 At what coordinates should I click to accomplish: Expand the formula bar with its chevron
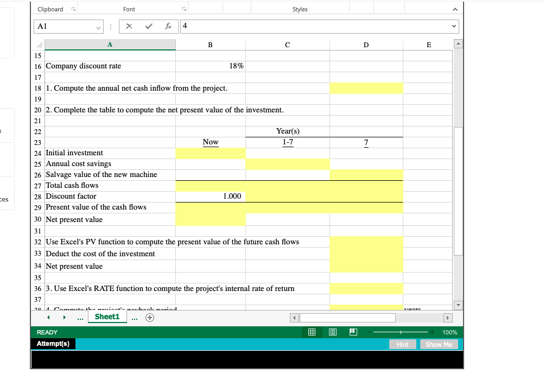pyautogui.click(x=454, y=26)
